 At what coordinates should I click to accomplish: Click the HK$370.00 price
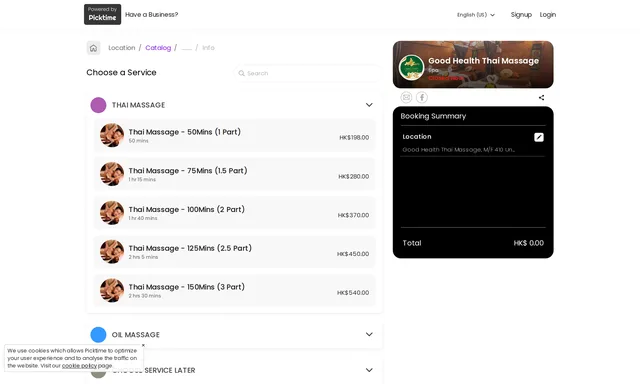pos(353,215)
